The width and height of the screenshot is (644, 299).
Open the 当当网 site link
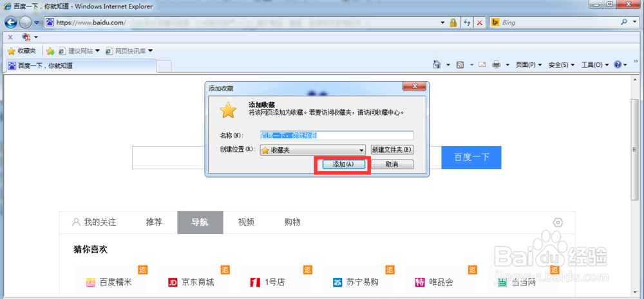[517, 282]
